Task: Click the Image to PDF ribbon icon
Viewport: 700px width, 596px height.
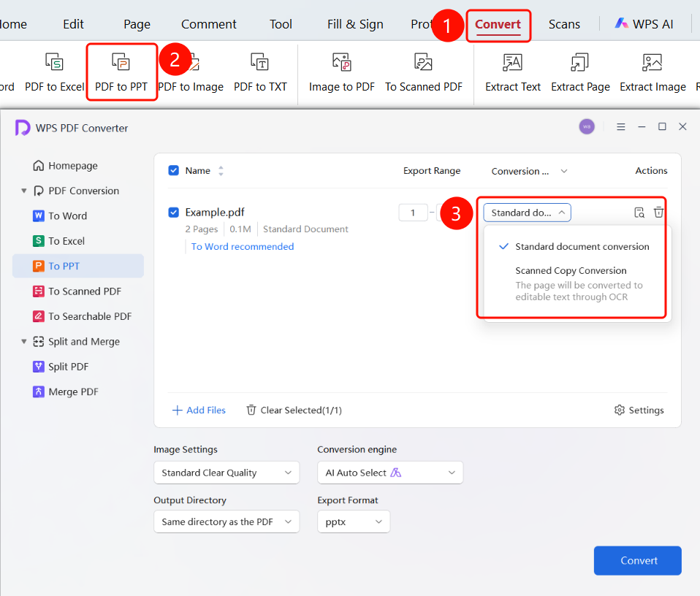Action: point(341,62)
